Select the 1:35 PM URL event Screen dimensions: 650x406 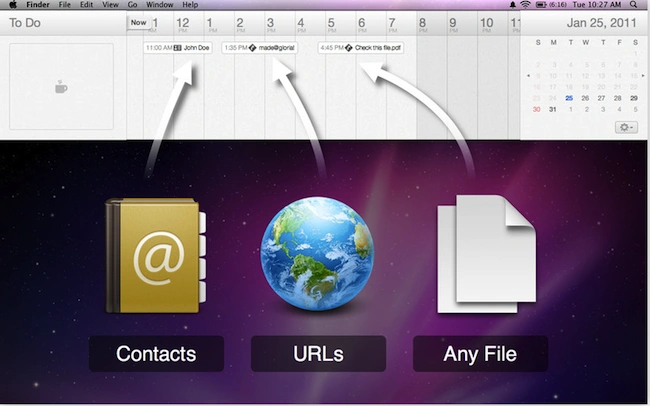259,48
